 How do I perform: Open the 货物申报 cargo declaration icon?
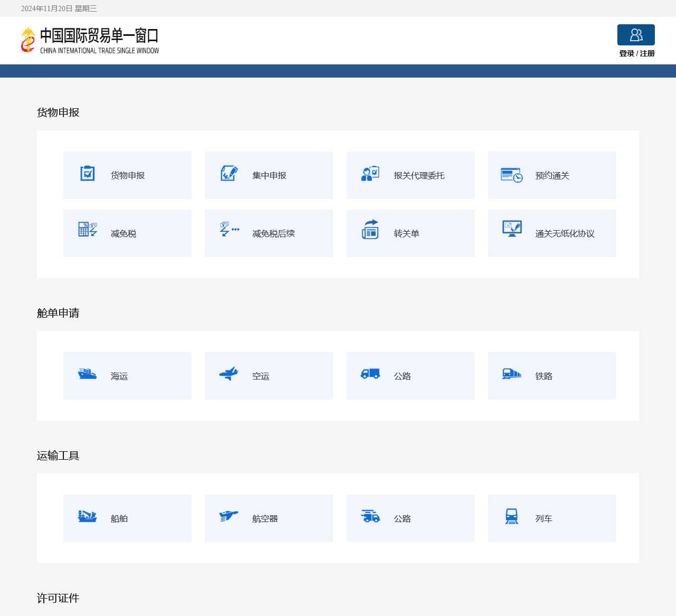click(x=88, y=173)
